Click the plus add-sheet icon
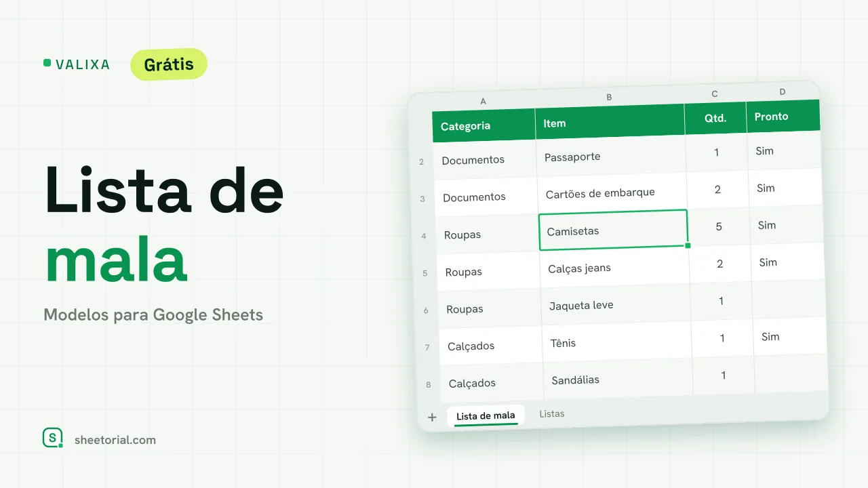Screen dimensions: 868x488 (432, 418)
